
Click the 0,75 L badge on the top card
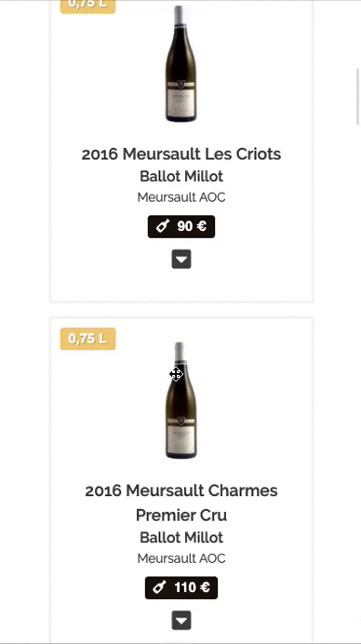click(87, 6)
